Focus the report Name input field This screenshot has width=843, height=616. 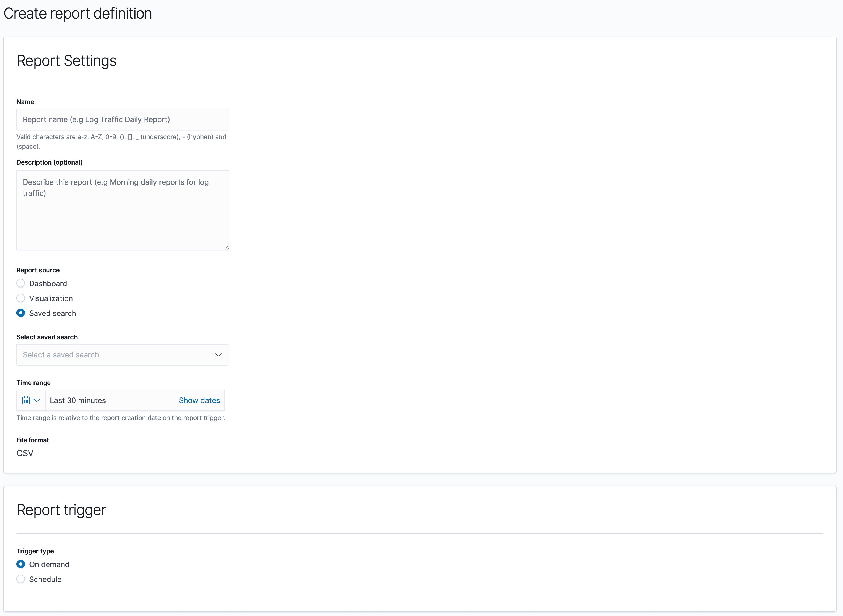point(123,119)
